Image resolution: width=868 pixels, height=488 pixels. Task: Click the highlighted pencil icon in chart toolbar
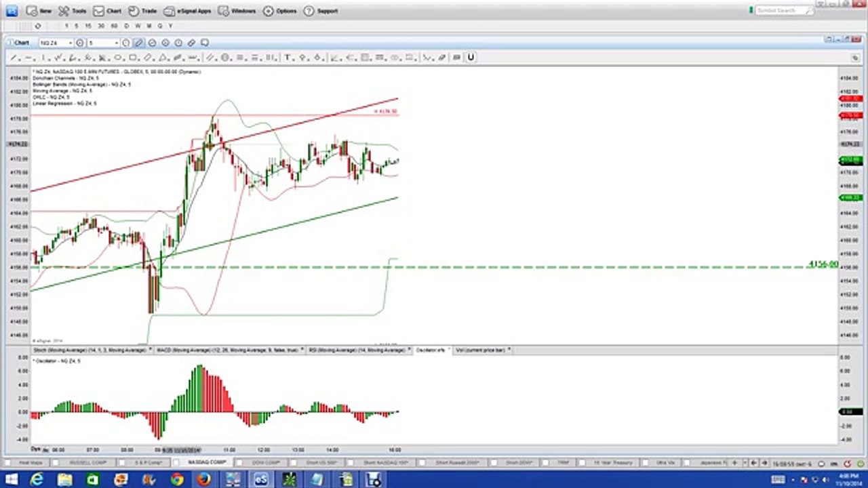coord(139,43)
